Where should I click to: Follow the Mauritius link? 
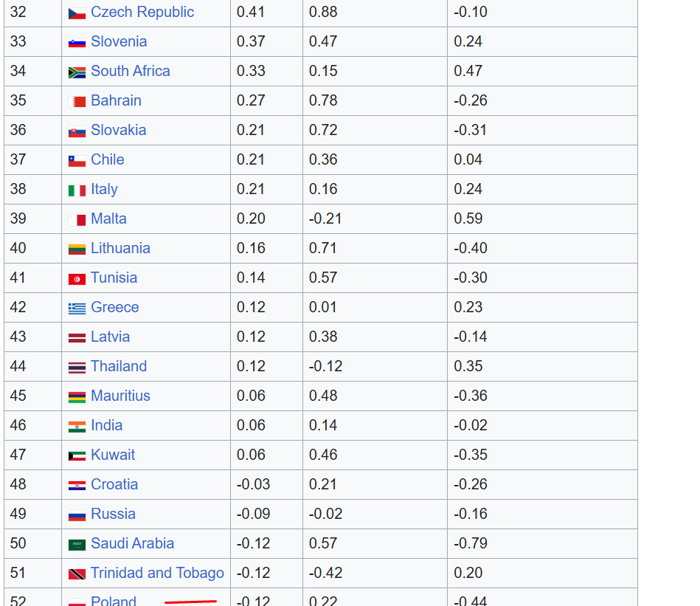[x=120, y=396]
